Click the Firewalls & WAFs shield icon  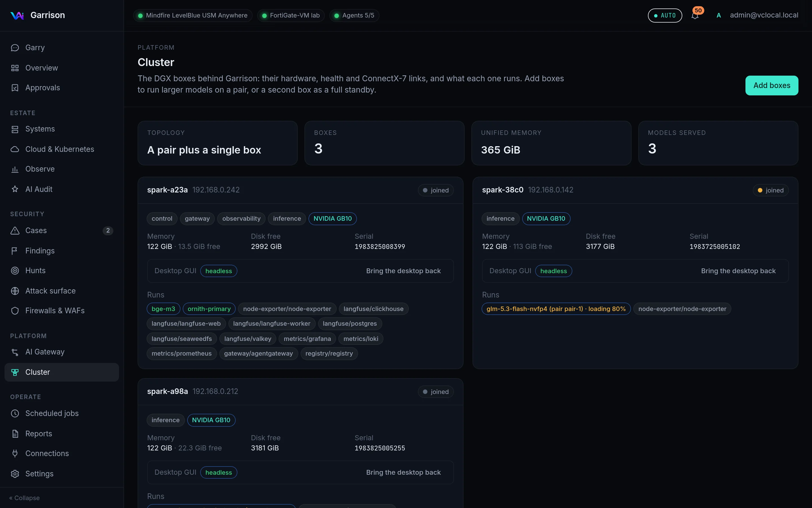coord(15,310)
